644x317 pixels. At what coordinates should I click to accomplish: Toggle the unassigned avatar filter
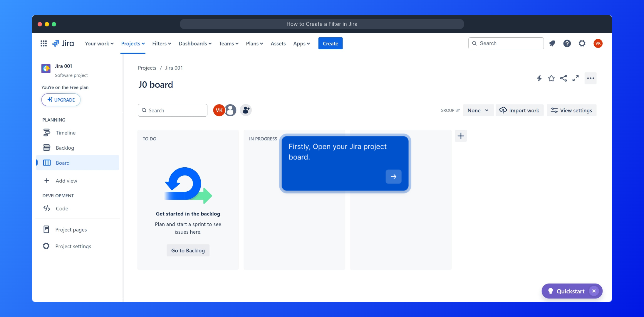point(231,110)
